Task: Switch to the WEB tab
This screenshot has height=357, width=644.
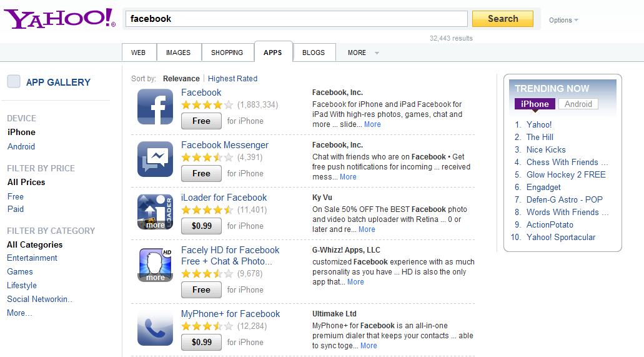Action: click(x=139, y=53)
